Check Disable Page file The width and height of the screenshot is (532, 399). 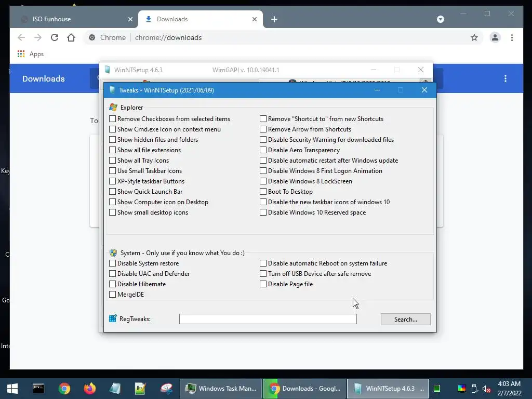[x=286, y=284]
